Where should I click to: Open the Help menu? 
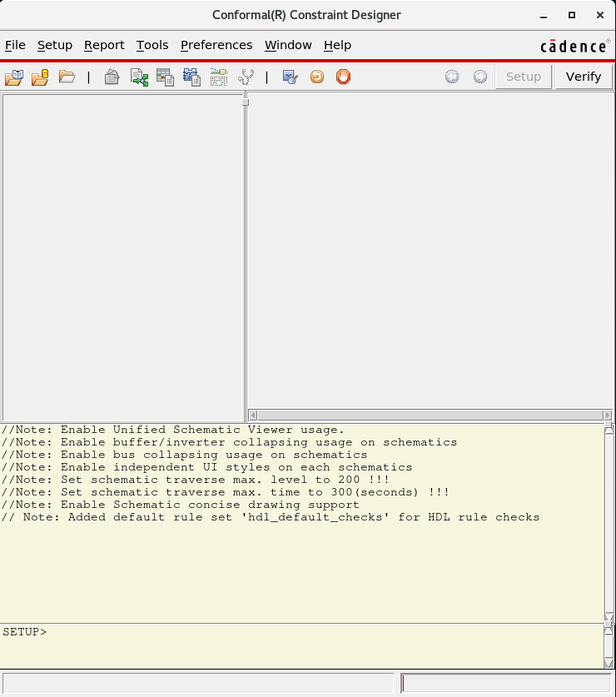337,45
